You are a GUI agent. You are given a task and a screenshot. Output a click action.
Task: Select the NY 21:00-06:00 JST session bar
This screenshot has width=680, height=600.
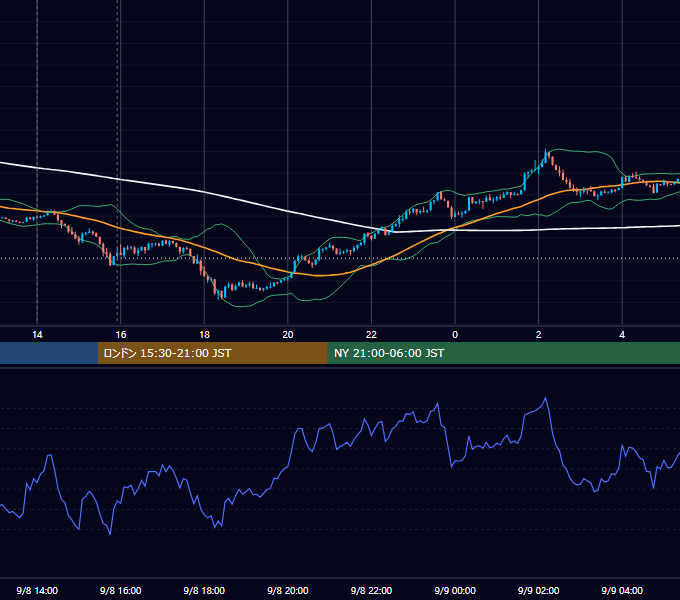point(503,353)
